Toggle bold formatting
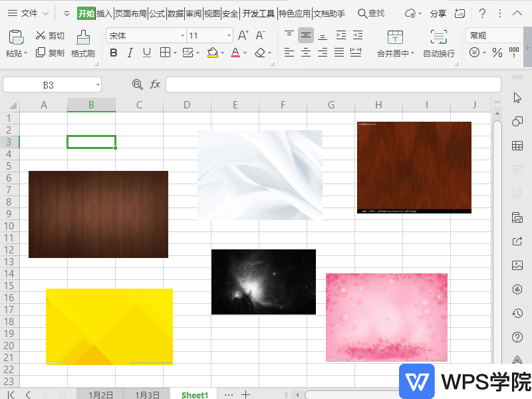This screenshot has height=399, width=532. point(113,53)
